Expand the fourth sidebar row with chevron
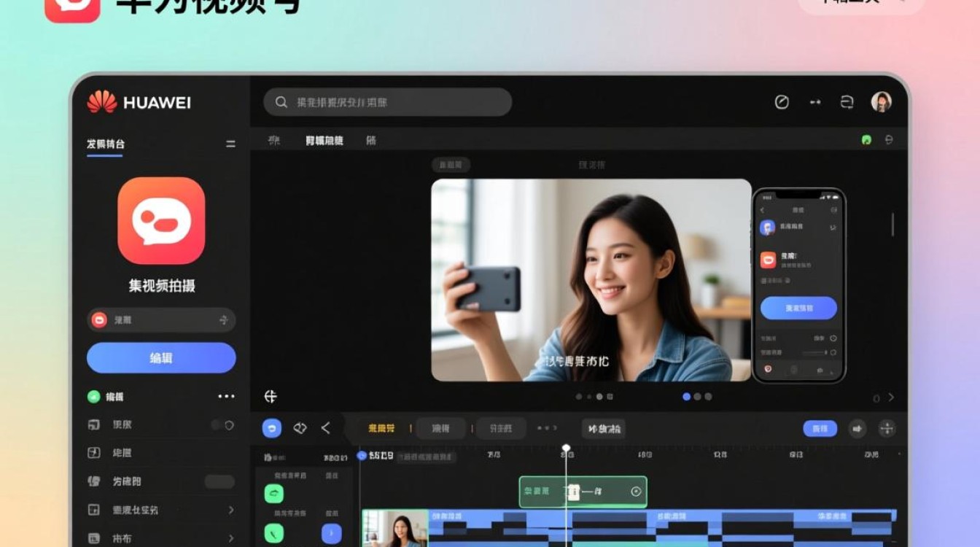 coord(161,510)
